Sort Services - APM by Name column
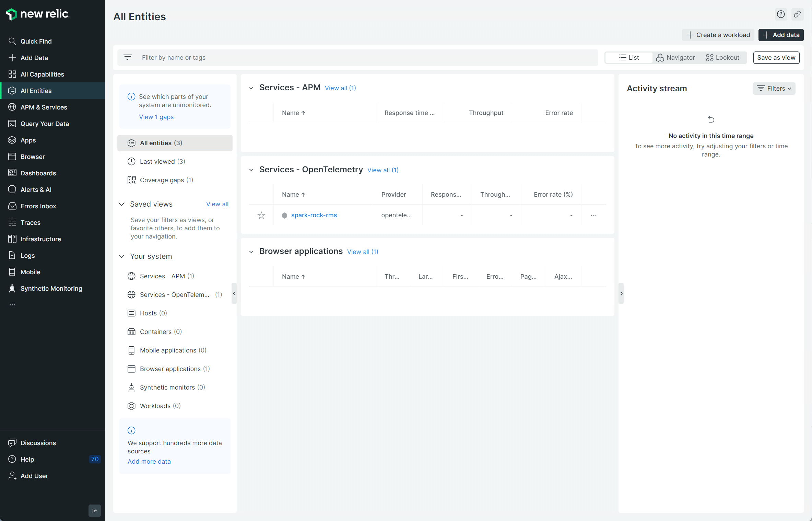This screenshot has height=521, width=812. (294, 113)
